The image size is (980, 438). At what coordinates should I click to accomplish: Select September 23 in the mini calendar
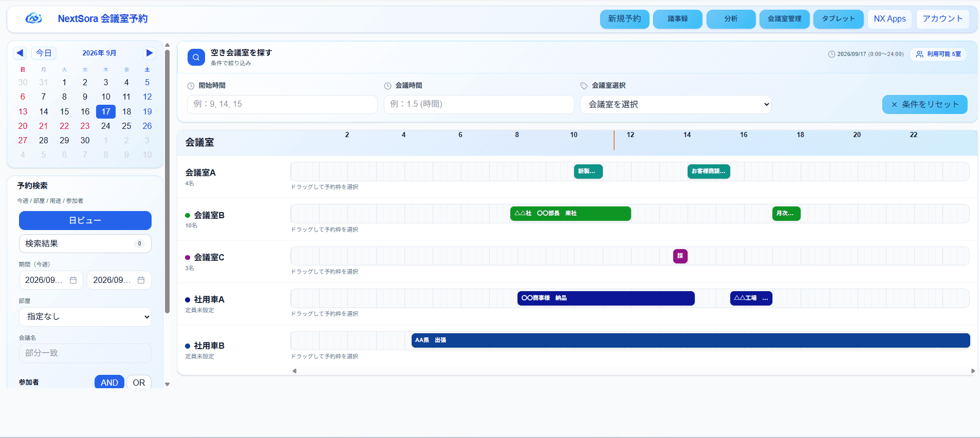point(85,126)
